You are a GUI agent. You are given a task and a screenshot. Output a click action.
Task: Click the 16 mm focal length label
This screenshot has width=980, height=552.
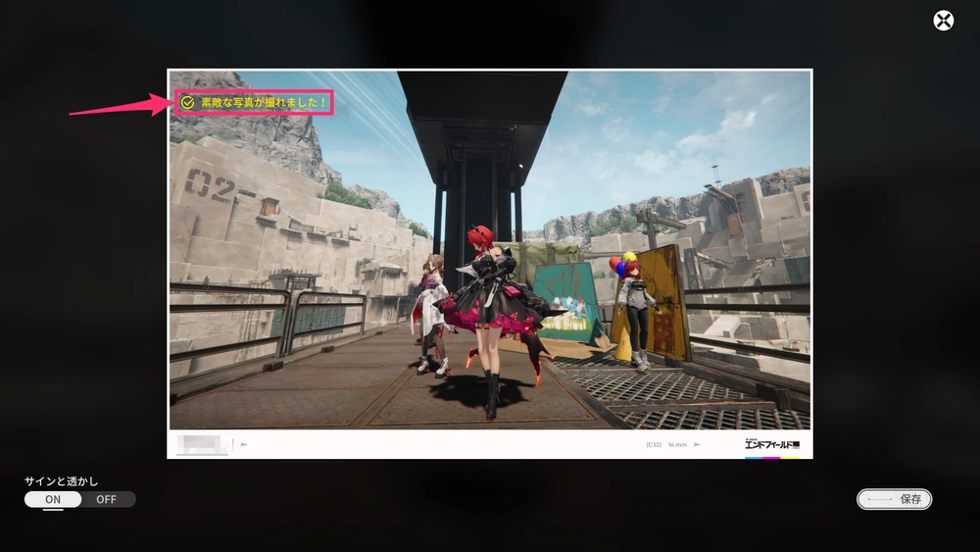point(678,444)
